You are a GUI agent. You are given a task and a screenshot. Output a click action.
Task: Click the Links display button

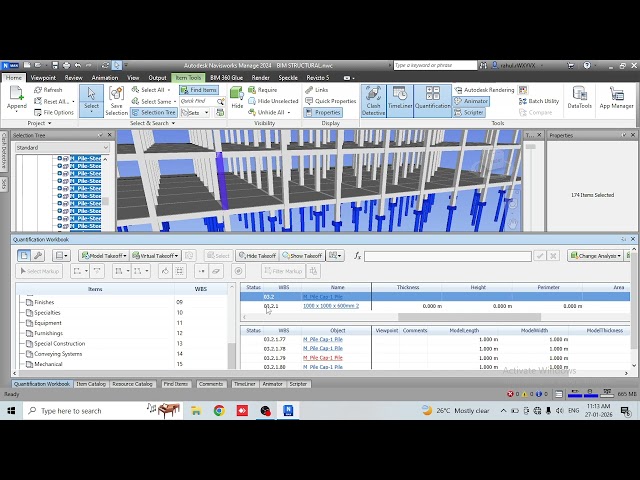(x=317, y=90)
